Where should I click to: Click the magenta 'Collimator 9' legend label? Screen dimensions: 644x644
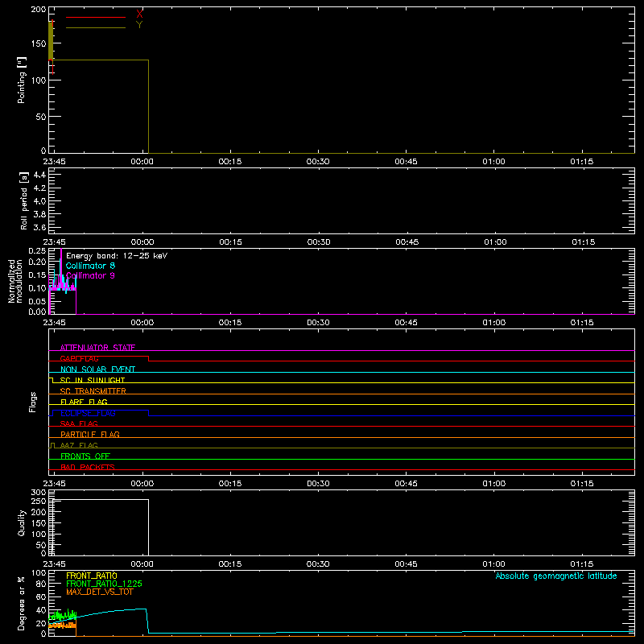pos(90,275)
